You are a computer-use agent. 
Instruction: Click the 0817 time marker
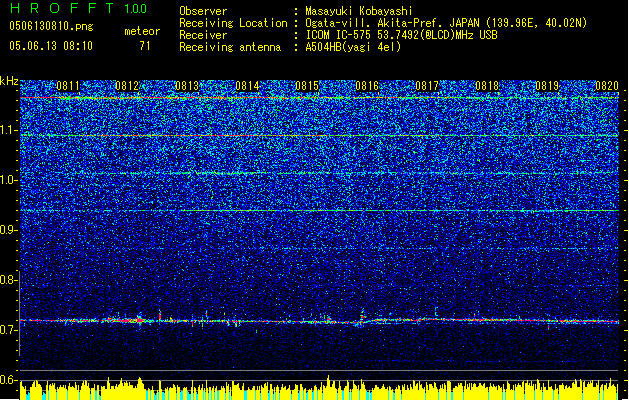(x=427, y=86)
